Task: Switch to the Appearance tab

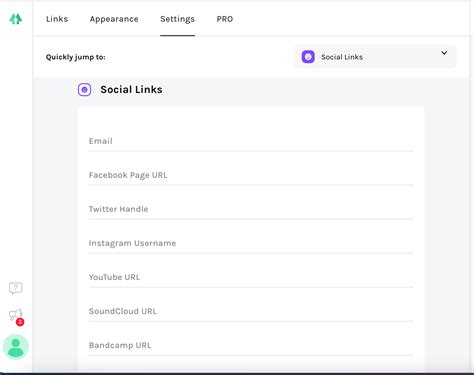Action: pos(114,19)
